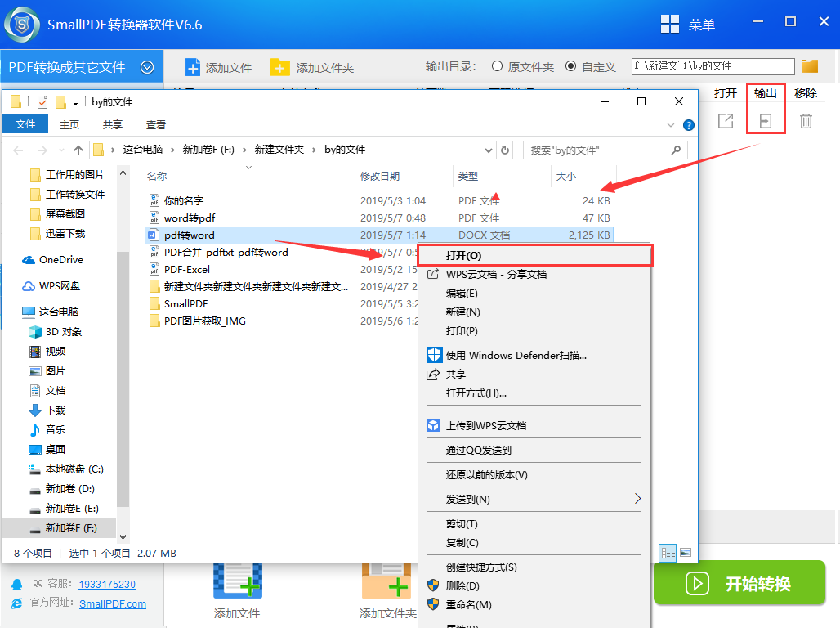This screenshot has height=628, width=840.
Task: Open OneDrive in navigation pane
Action: (52, 259)
